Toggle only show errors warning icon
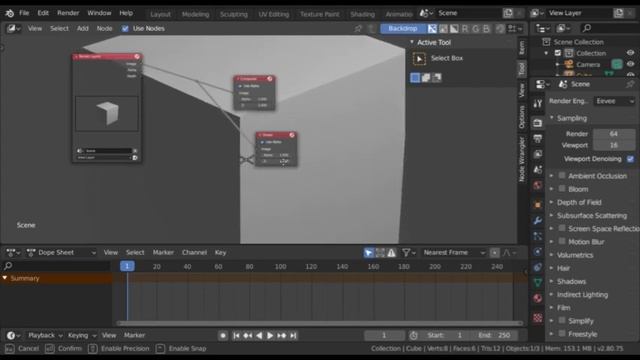Screen dimensions: 640x360 pos(391,253)
